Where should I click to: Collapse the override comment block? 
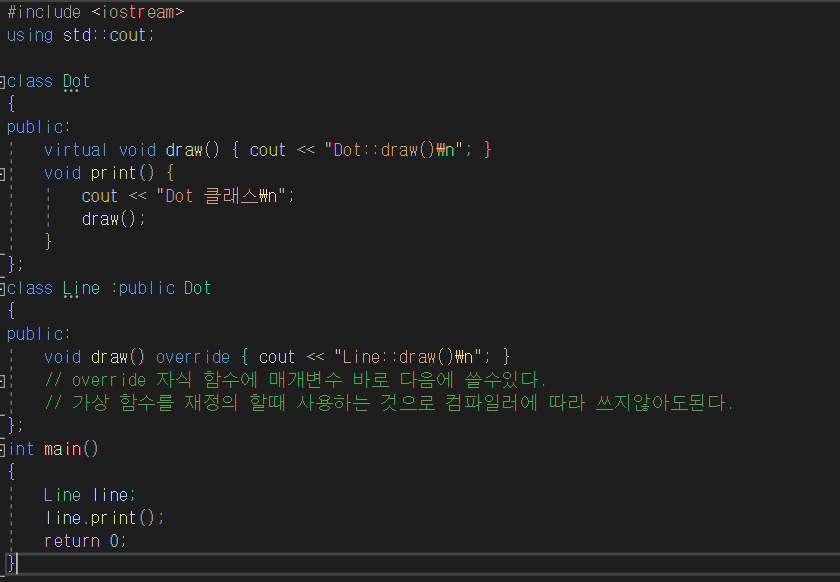(x=2, y=381)
